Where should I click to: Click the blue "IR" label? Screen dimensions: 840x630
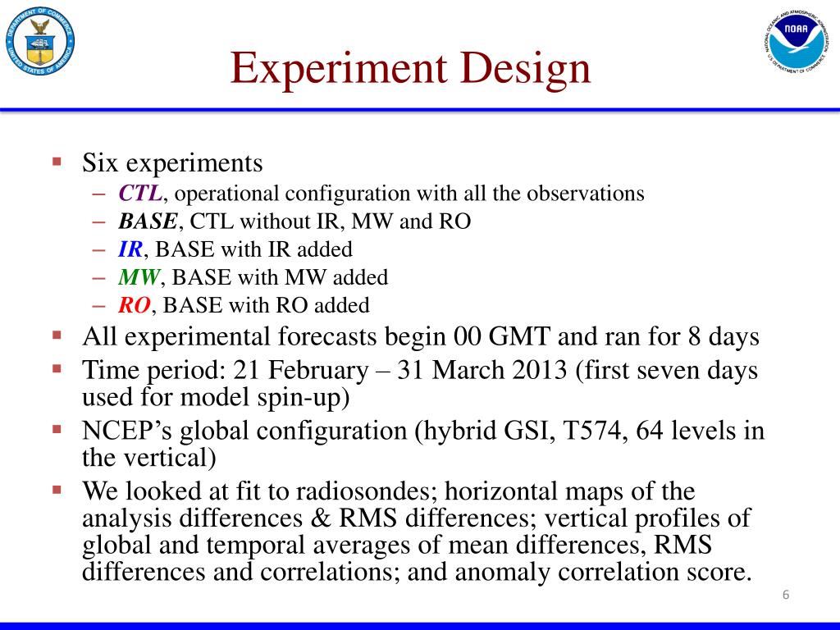pos(130,249)
